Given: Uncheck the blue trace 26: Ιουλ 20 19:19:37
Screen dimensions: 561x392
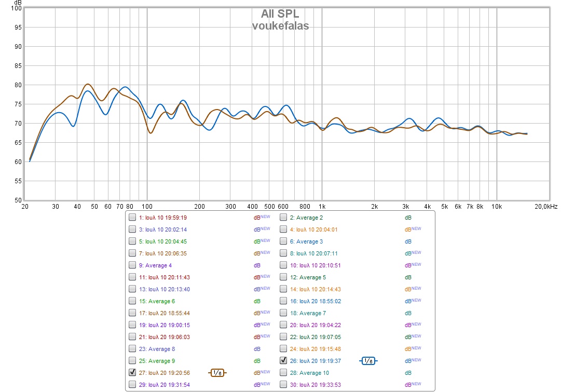Looking at the screenshot, I should click(283, 360).
